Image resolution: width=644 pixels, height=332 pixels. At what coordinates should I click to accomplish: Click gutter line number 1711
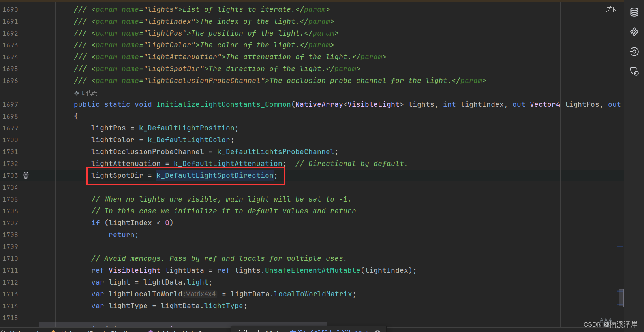(x=10, y=270)
